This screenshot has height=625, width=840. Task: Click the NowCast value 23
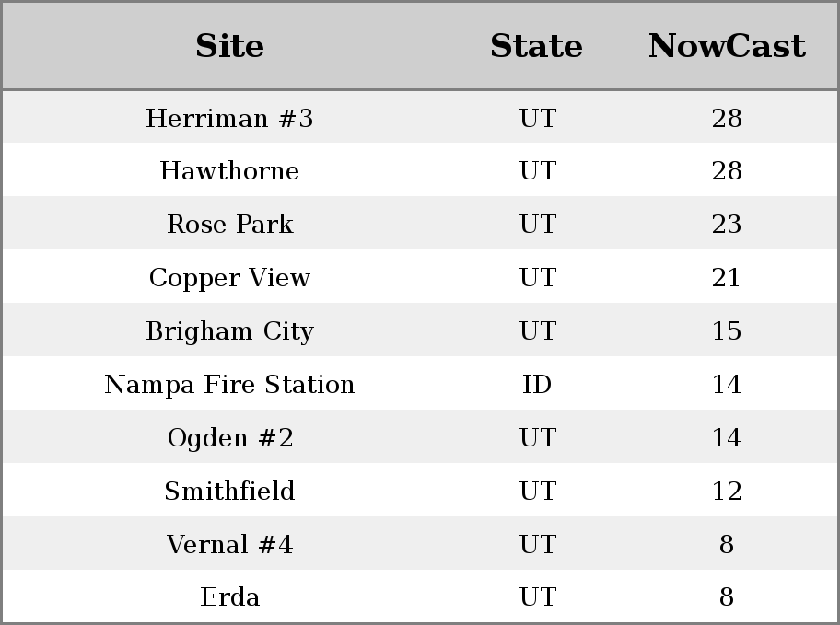pyautogui.click(x=727, y=224)
